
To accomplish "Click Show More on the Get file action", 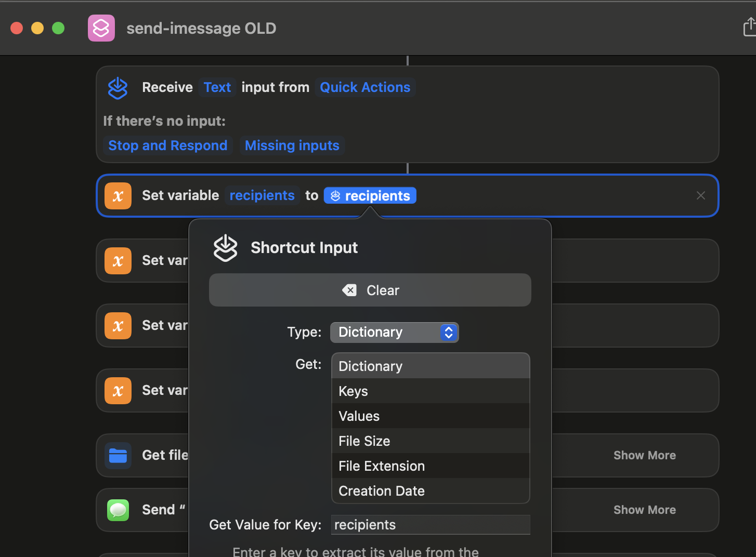I will [x=644, y=455].
